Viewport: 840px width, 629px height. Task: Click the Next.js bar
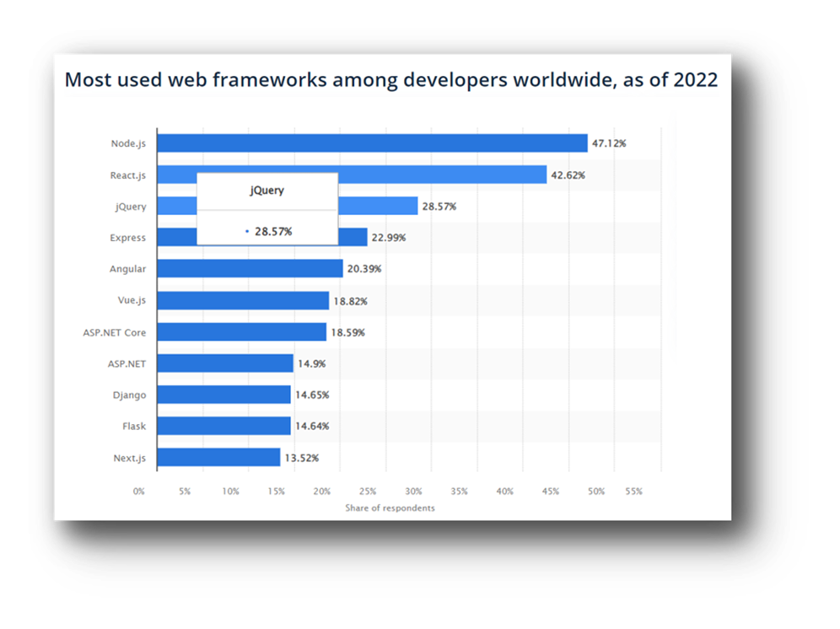[218, 457]
